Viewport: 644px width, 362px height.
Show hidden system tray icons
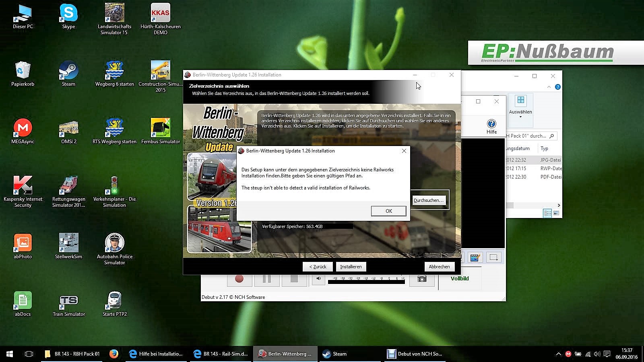click(558, 354)
